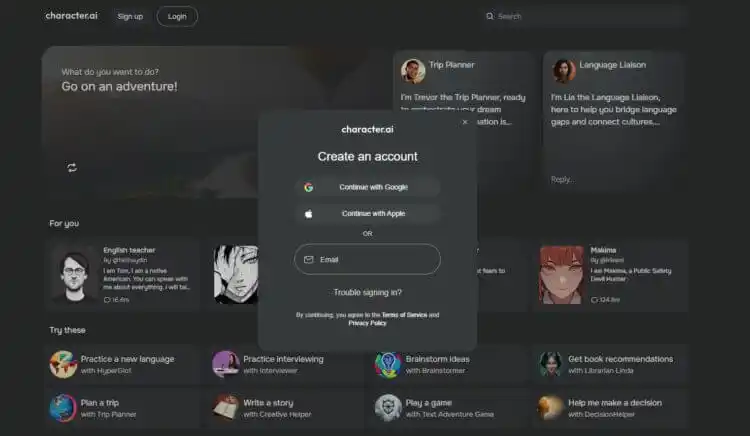Click the Text Adventure Game icon
Image resolution: width=750 pixels, height=436 pixels.
pyautogui.click(x=388, y=408)
